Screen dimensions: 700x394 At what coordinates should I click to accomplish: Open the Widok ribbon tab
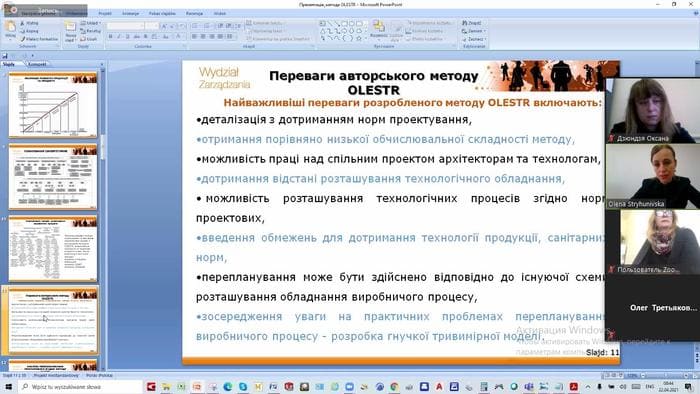coord(220,13)
